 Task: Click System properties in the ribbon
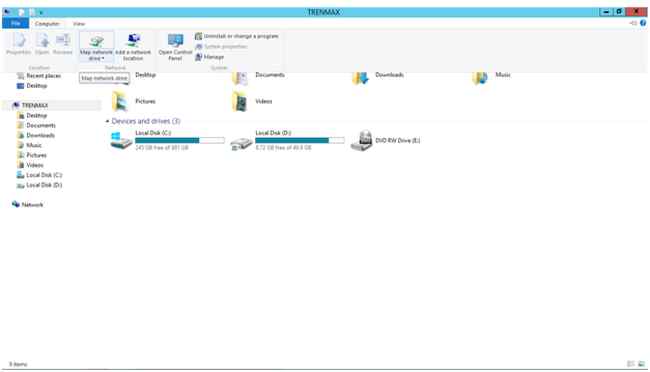coord(221,46)
